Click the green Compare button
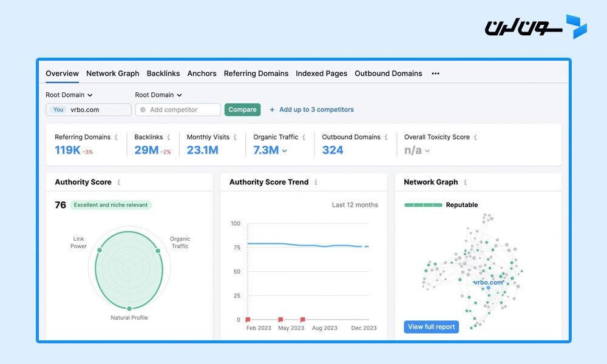The width and height of the screenshot is (607, 364). (x=242, y=110)
